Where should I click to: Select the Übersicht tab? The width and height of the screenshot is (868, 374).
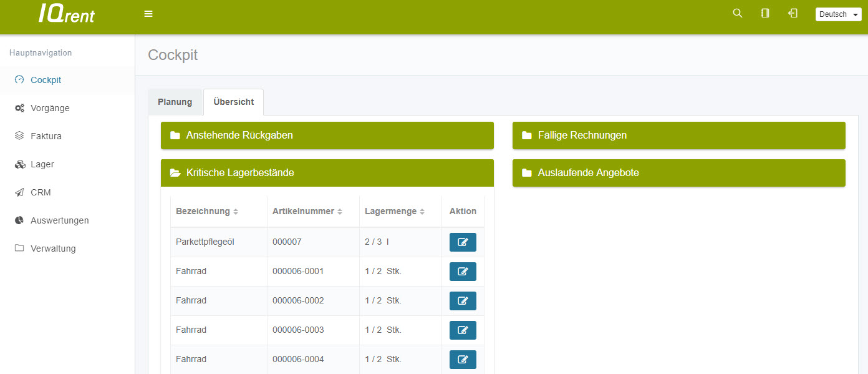[233, 102]
